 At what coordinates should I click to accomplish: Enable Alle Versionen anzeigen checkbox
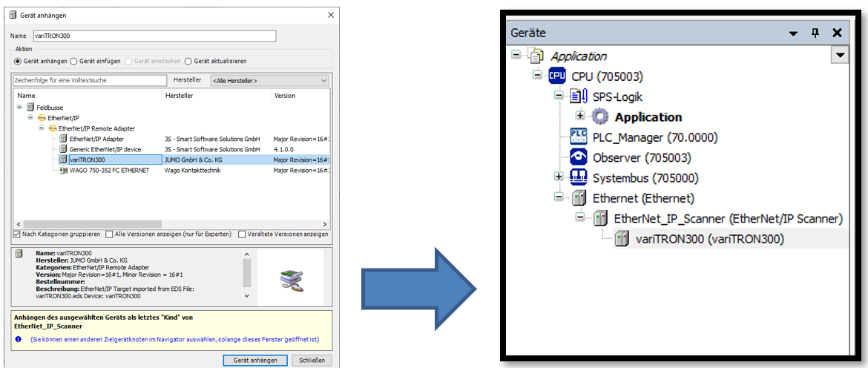tap(109, 234)
